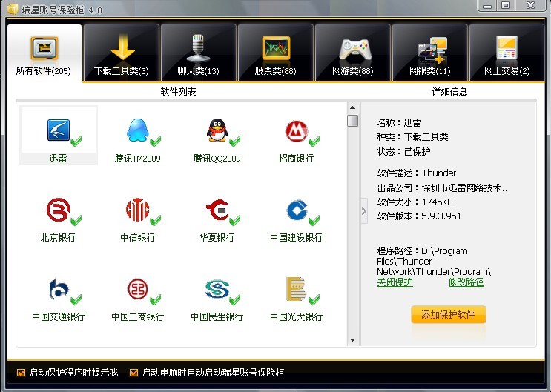Screen dimensions: 551x392
Task: Click the 中国交通银行 label
Action: click(58, 317)
